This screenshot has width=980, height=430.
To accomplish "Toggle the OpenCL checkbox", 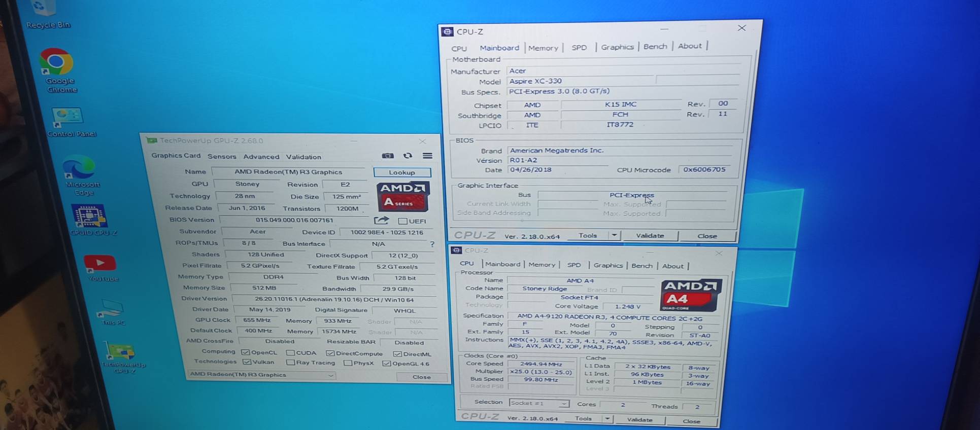I will 246,352.
